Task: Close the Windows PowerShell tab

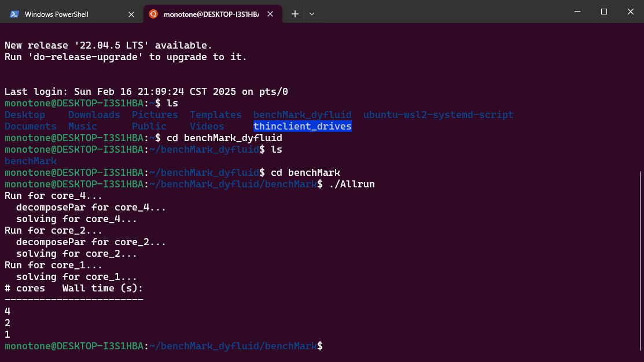Action: tap(131, 14)
